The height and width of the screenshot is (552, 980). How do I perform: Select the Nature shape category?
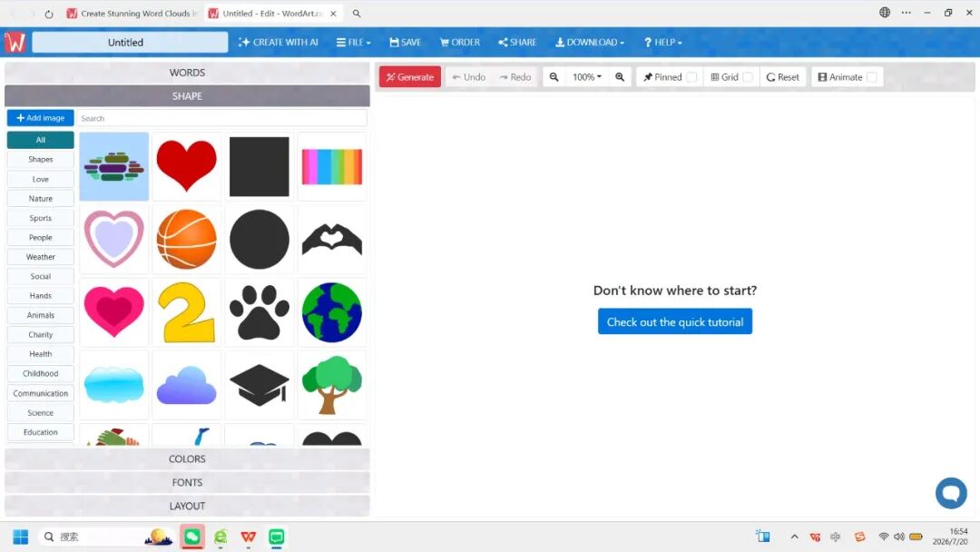click(41, 198)
